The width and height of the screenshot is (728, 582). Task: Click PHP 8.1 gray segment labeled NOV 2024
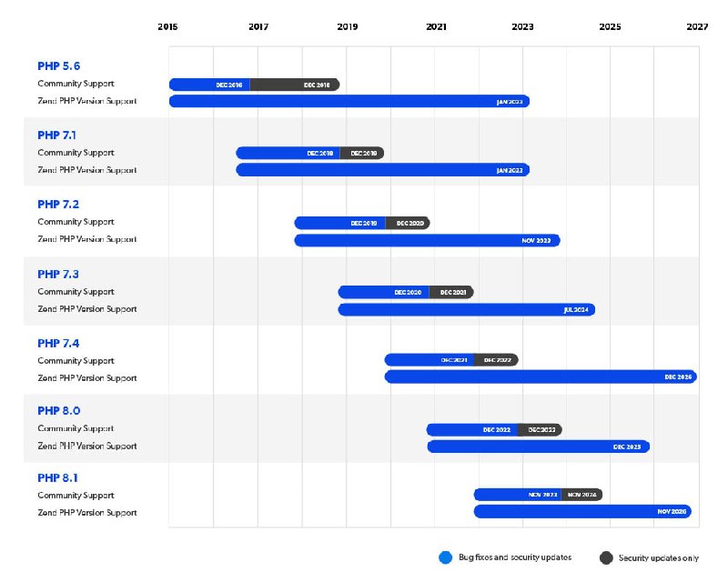(581, 495)
